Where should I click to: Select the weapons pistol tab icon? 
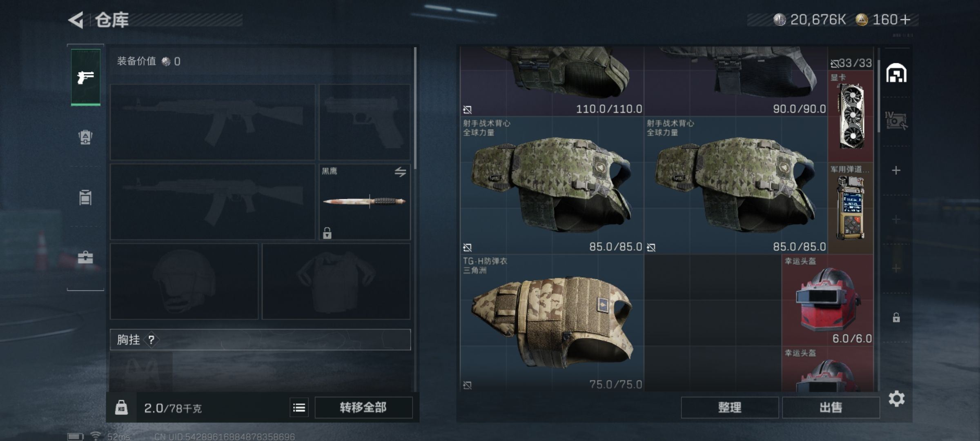(x=85, y=77)
